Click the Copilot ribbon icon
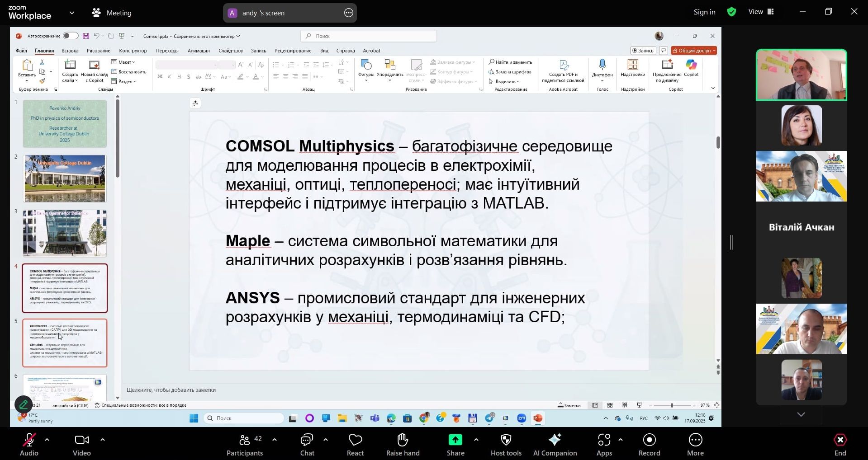Viewport: 868px width, 460px height. tap(691, 68)
